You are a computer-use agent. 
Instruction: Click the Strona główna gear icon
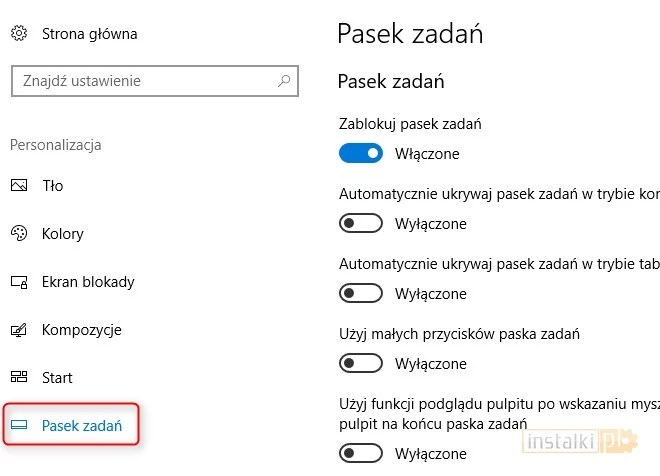pos(19,34)
